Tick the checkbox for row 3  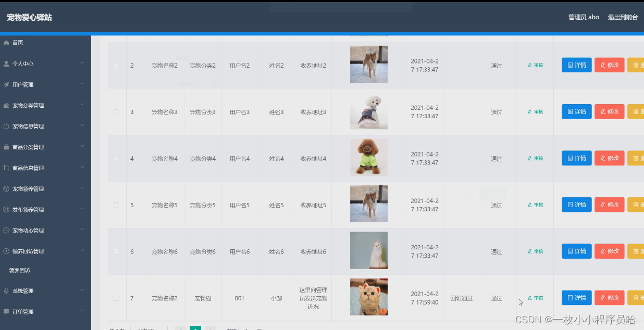pos(116,112)
